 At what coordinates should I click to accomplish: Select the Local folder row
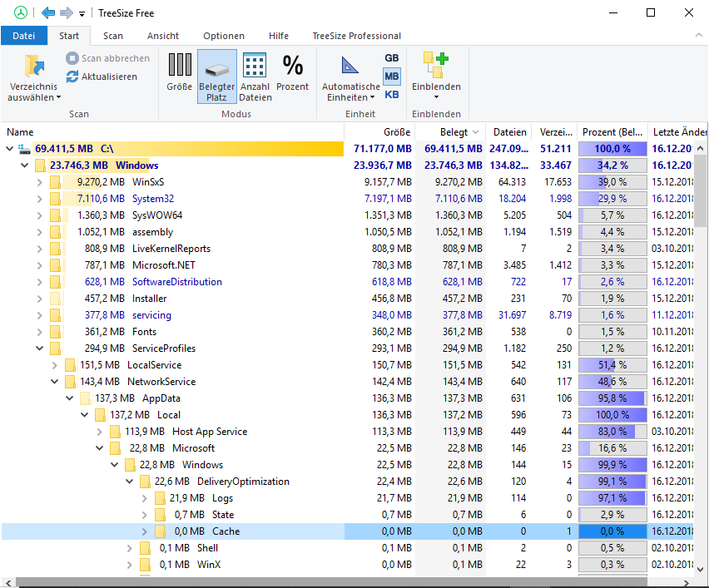(347, 415)
